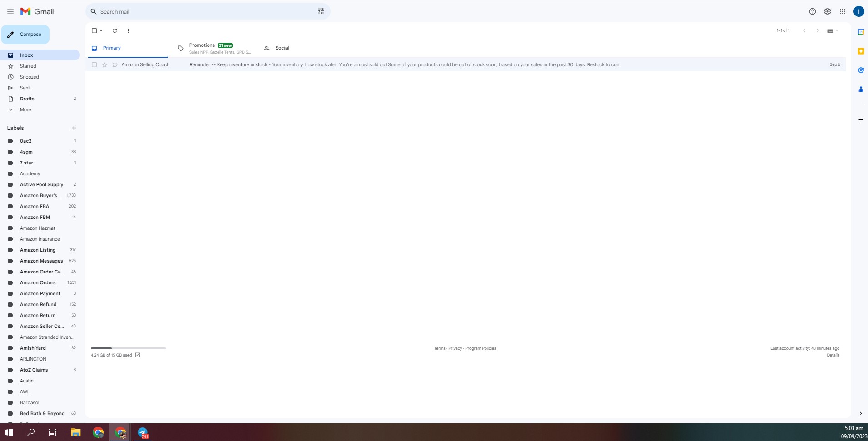The width and height of the screenshot is (868, 441).
Task: Click the Gmail logo
Action: (37, 11)
